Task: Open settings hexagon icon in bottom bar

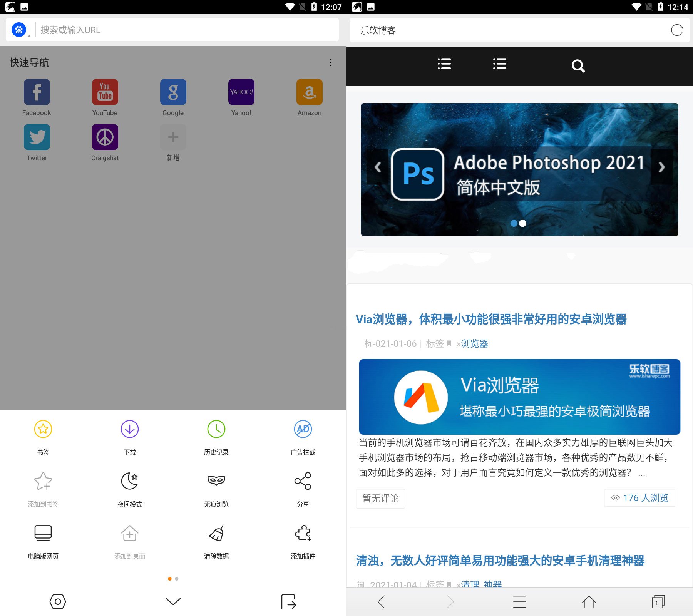Action: click(58, 601)
